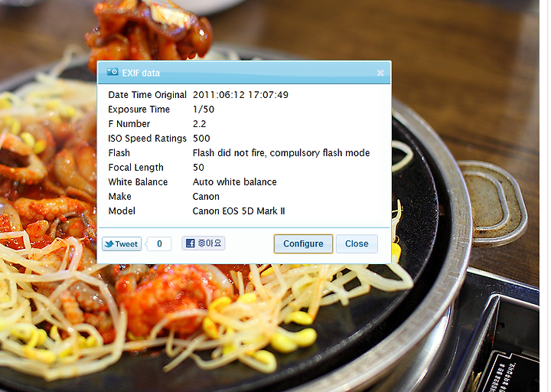The image size is (551, 392).
Task: Click the 'Exposure Time' label
Action: pyautogui.click(x=139, y=109)
